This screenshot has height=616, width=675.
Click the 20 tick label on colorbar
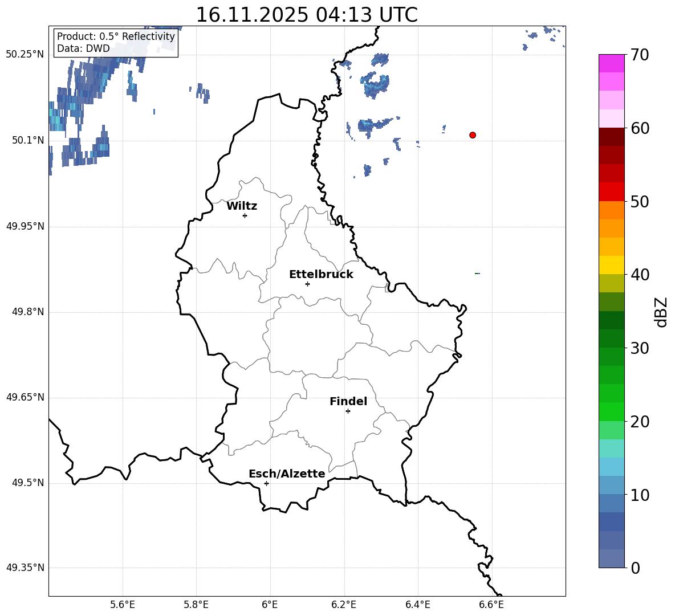640,421
